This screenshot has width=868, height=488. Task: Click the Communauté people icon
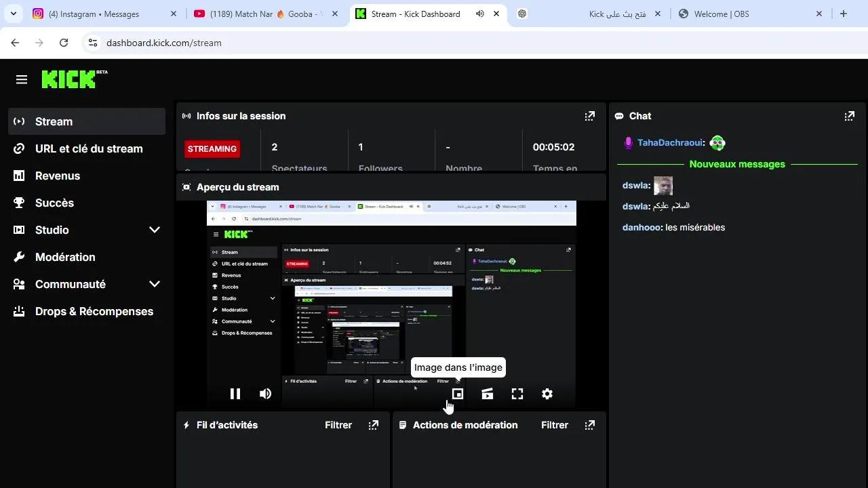tap(20, 284)
